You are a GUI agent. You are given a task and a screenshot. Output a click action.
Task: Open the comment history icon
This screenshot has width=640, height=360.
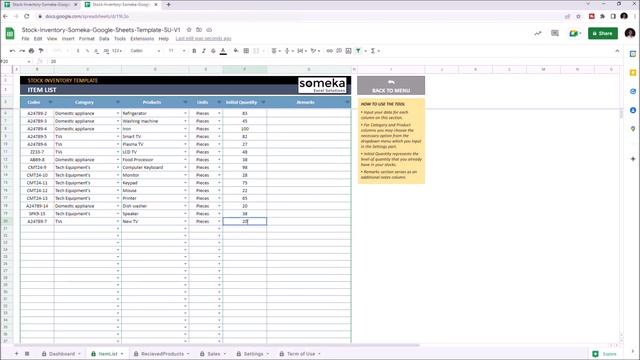555,33
